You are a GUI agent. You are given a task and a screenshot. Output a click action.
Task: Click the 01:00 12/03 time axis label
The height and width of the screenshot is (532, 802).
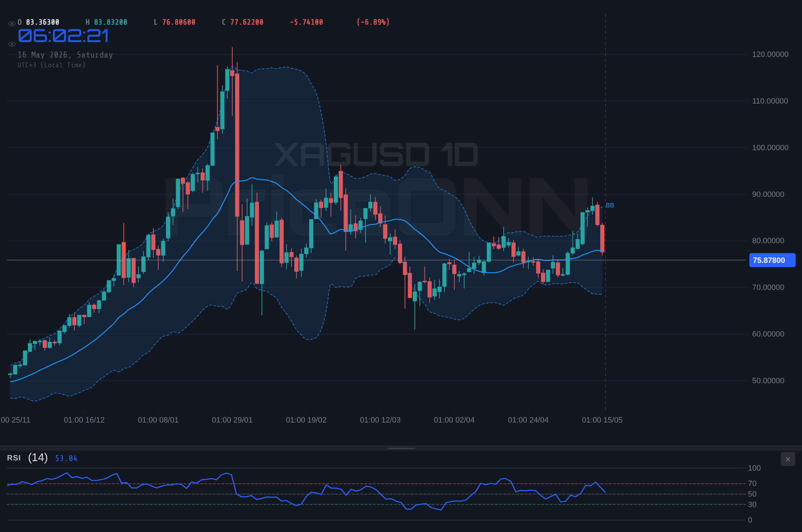(380, 420)
